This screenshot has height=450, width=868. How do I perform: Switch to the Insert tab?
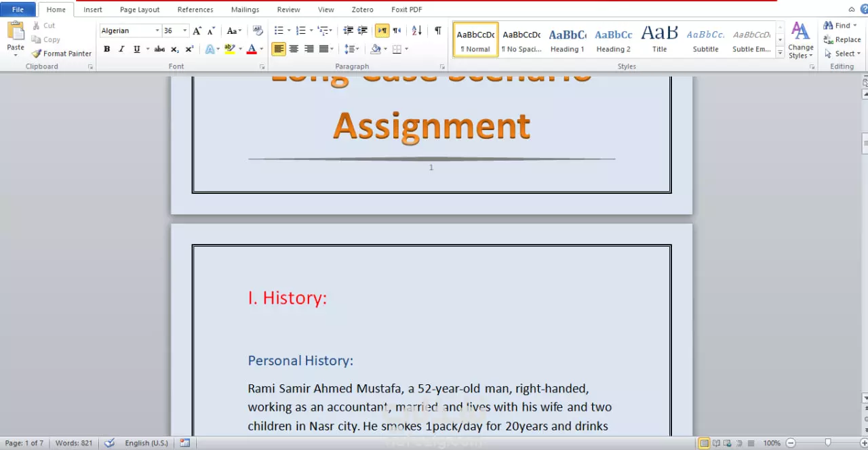click(x=93, y=9)
